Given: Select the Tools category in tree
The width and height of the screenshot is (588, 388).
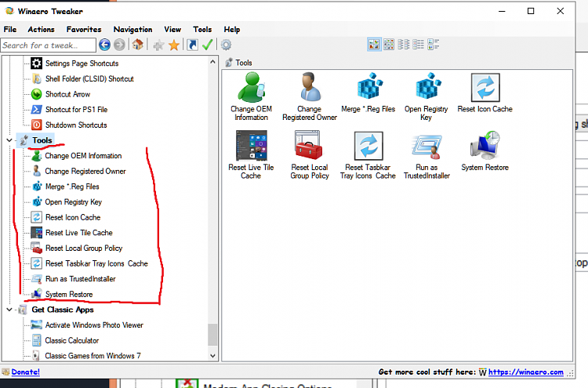Looking at the screenshot, I should 42,140.
